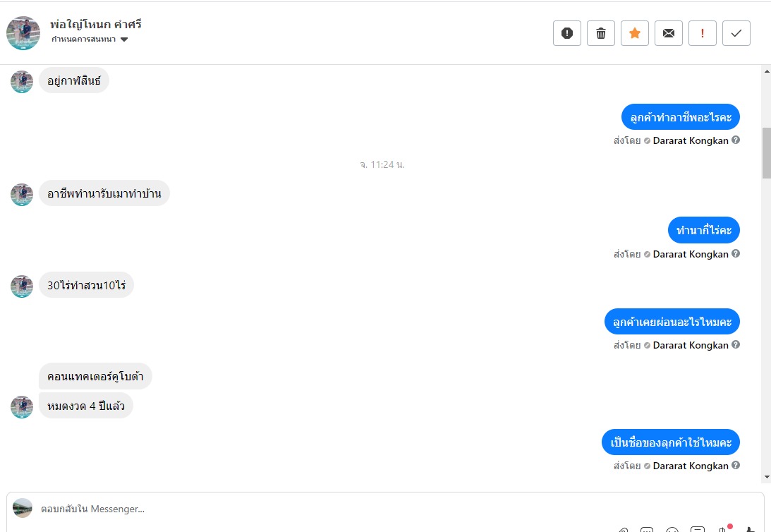
Task: Expand the arrow beside กำหนดการสนทนา
Action: tap(124, 40)
